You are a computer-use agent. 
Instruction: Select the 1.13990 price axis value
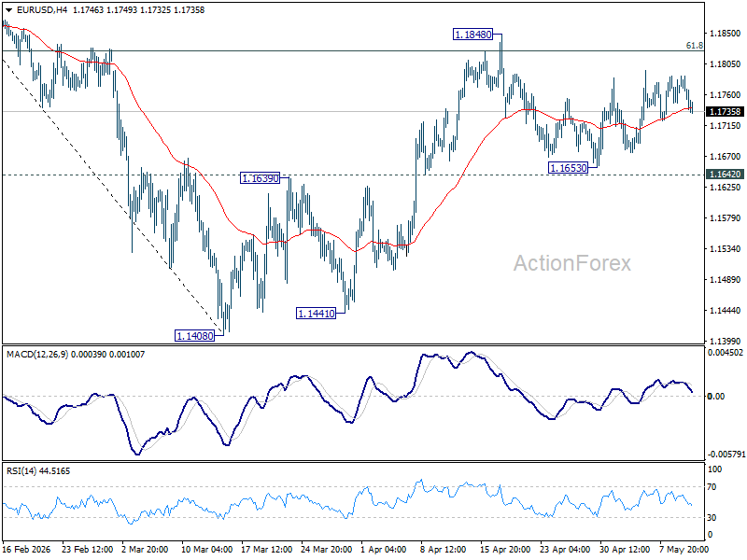(x=726, y=341)
